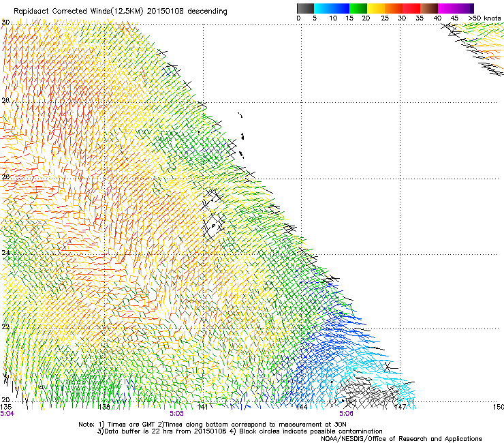
Task: Click the longitude label '135'
Action: 5,407
